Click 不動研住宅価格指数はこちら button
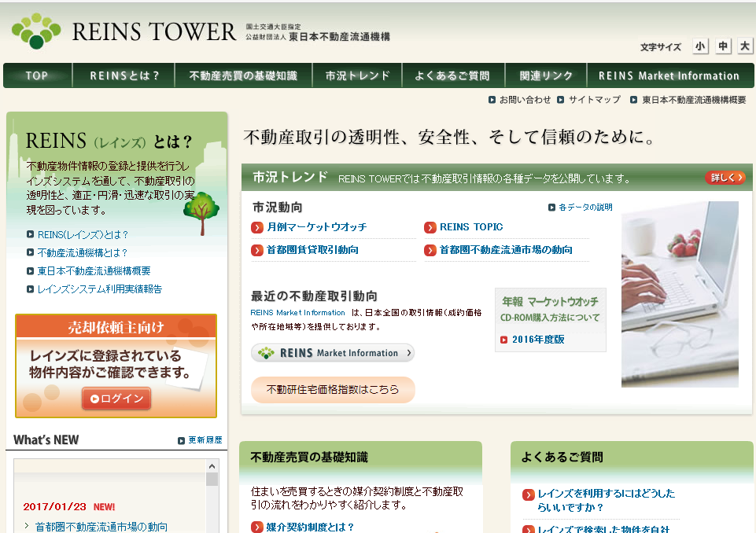756x533 pixels. (x=332, y=389)
